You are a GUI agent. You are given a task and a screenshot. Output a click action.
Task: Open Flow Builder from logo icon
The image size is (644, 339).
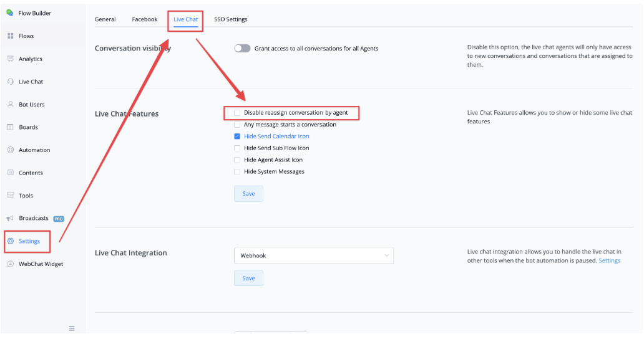[10, 13]
